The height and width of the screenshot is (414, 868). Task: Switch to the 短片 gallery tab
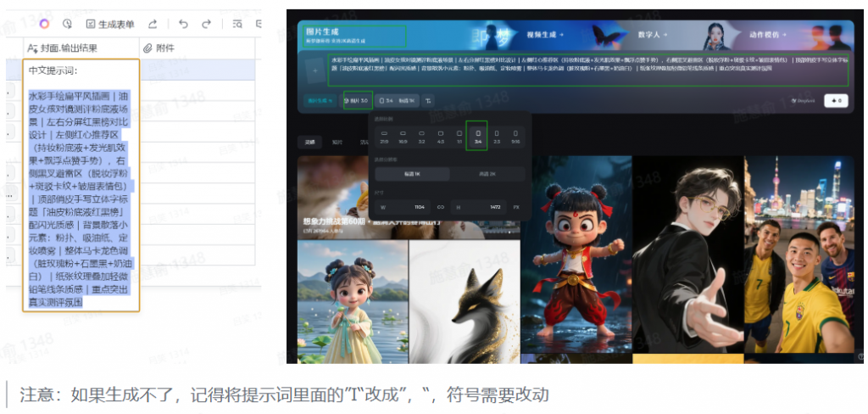tap(337, 142)
